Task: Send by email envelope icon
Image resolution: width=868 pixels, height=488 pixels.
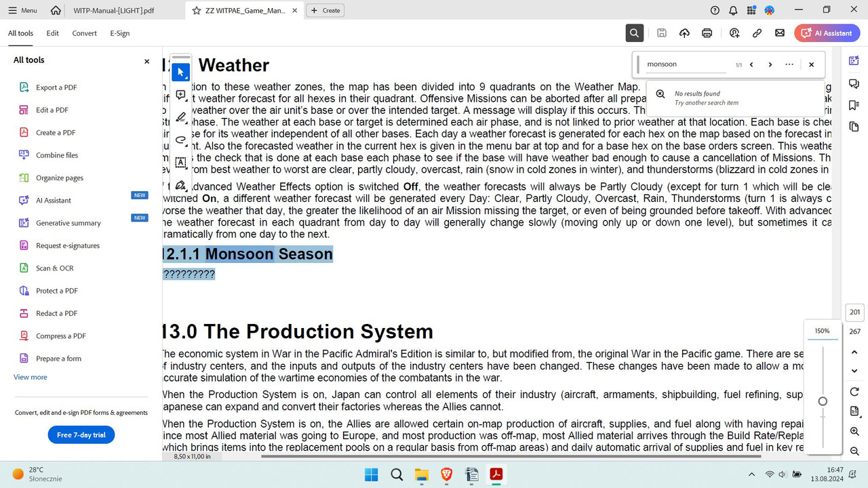Action: tap(780, 33)
